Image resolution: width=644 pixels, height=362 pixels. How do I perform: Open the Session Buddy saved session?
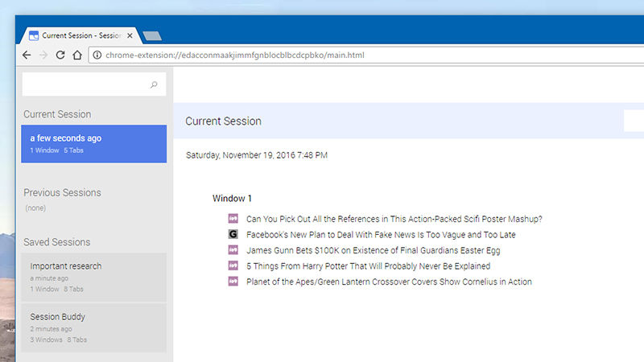[x=94, y=328]
